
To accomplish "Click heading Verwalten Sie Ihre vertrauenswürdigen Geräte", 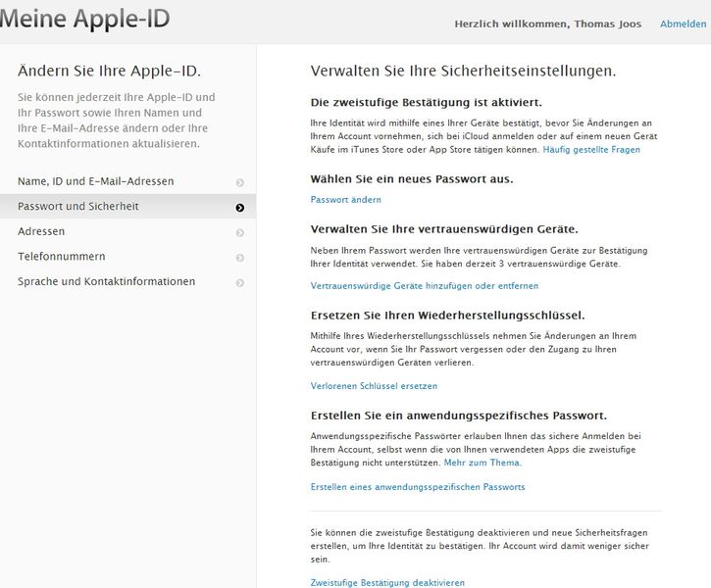I will [x=444, y=229].
